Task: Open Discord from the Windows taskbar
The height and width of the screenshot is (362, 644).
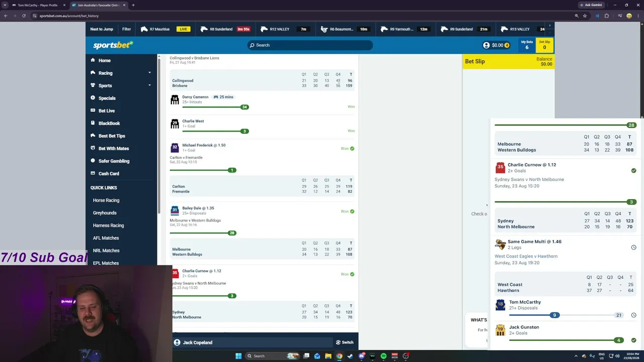Action: coord(361,356)
